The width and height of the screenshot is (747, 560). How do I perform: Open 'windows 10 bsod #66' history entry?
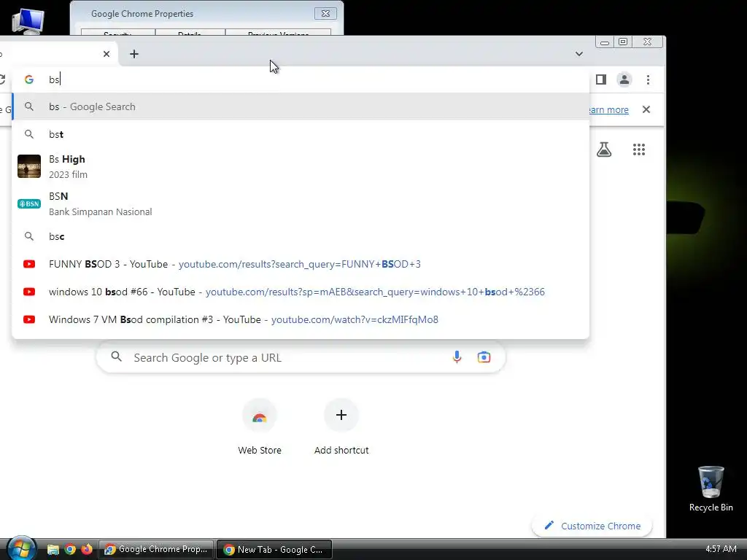tap(301, 292)
